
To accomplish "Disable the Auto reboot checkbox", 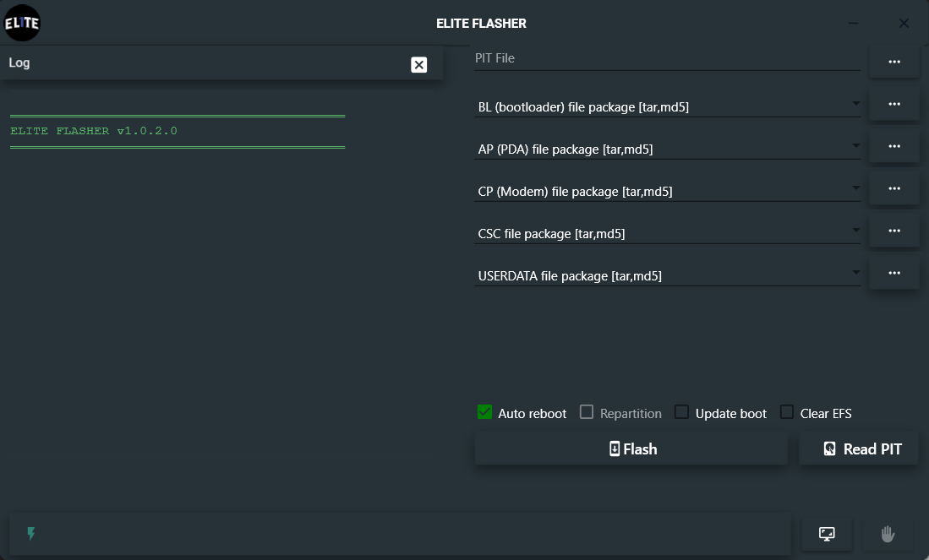I will (x=484, y=412).
